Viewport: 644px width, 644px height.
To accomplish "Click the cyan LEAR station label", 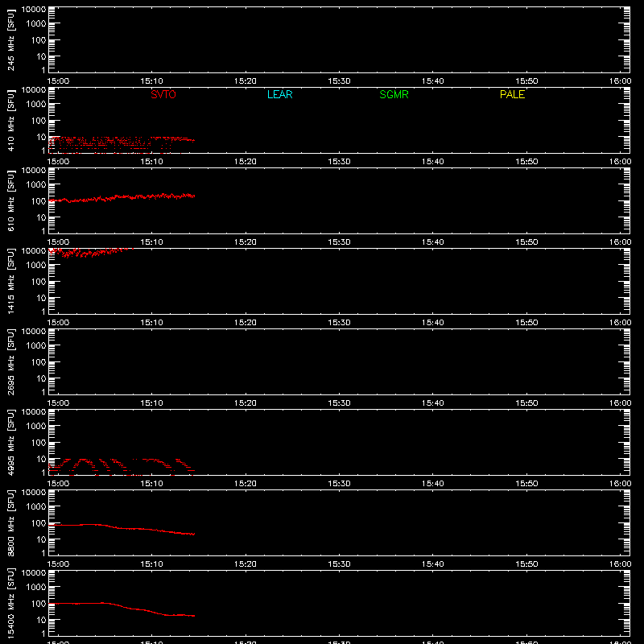I will (279, 94).
